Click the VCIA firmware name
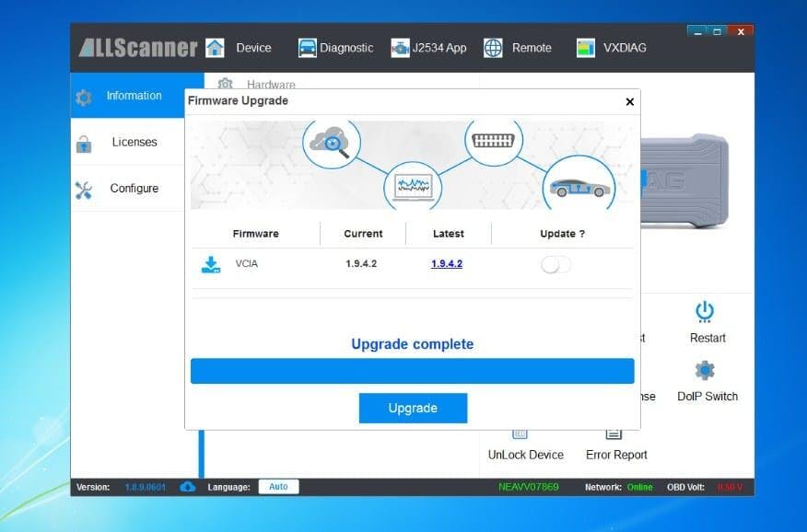 (247, 263)
